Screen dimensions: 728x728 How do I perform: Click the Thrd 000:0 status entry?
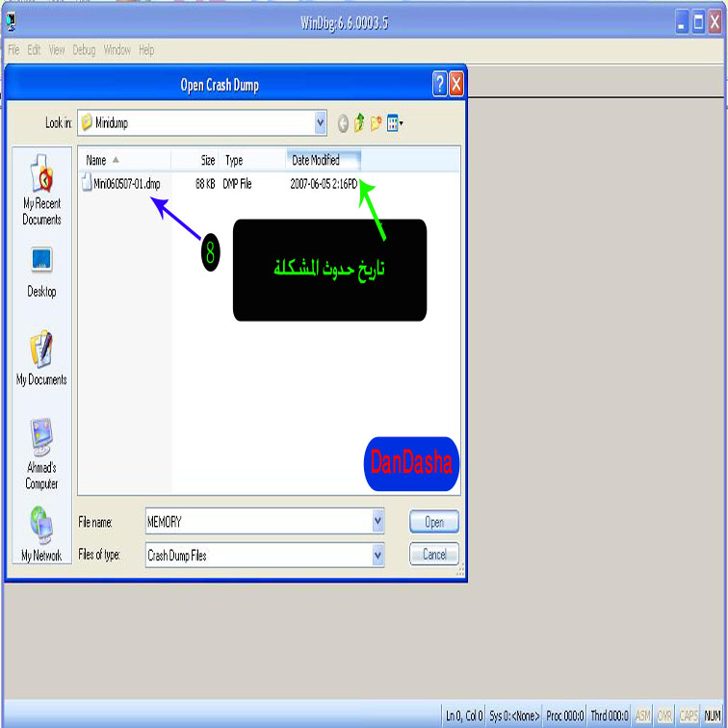(610, 715)
